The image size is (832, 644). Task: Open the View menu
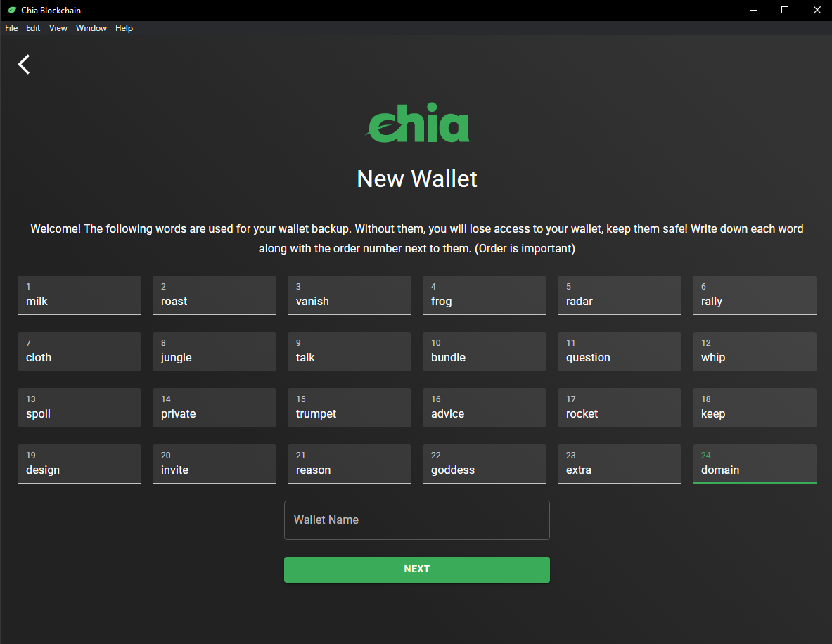pyautogui.click(x=58, y=28)
